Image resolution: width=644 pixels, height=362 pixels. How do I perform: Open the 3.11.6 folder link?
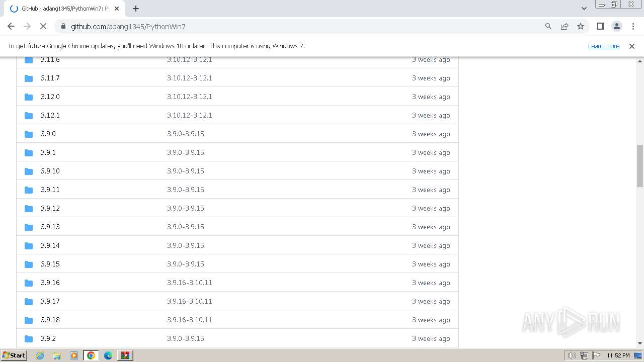pyautogui.click(x=50, y=60)
